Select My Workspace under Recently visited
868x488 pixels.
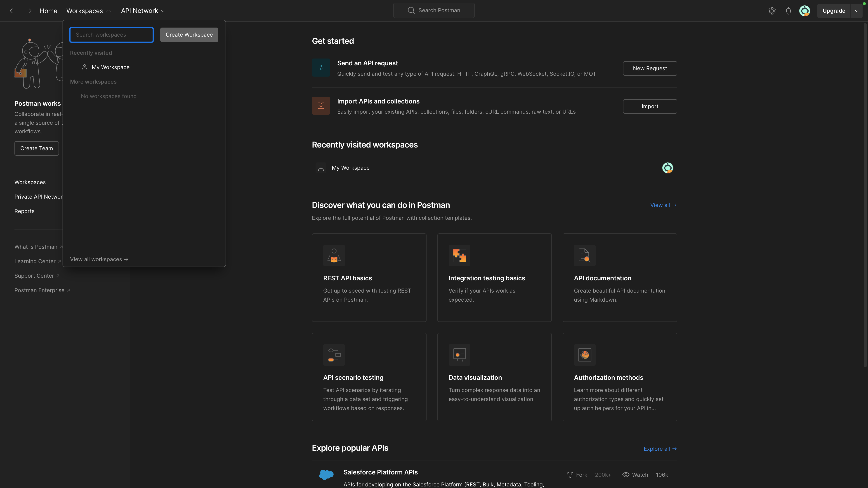(x=111, y=67)
